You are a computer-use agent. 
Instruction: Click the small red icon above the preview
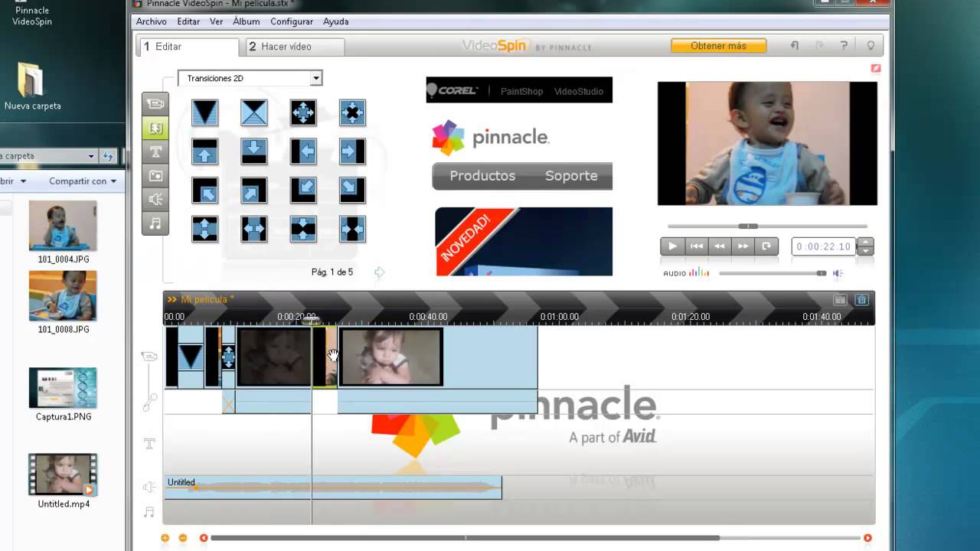point(876,68)
